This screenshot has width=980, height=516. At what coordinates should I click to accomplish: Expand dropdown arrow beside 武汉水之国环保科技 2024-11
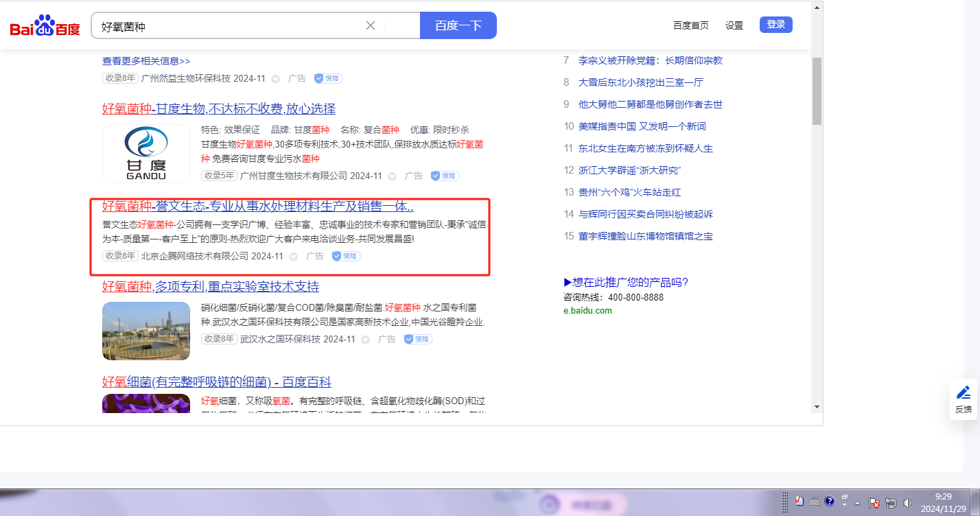point(366,340)
